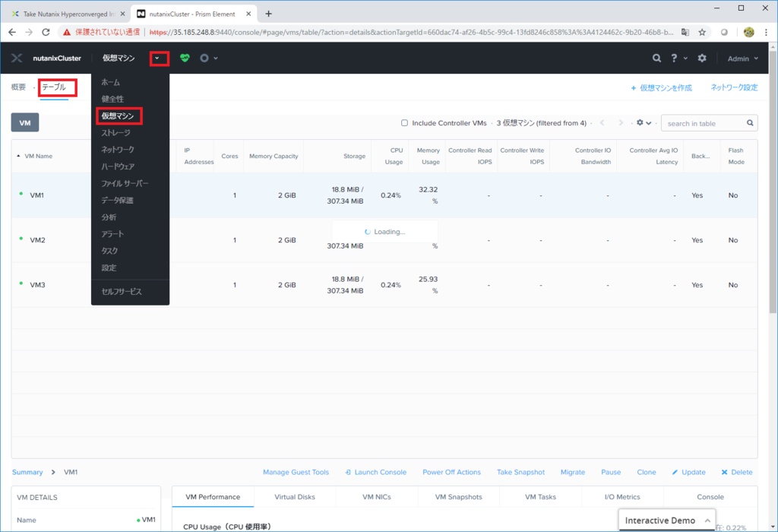Viewport: 778px width, 532px height.
Task: Click Manage Guest Tools link
Action: (x=296, y=472)
